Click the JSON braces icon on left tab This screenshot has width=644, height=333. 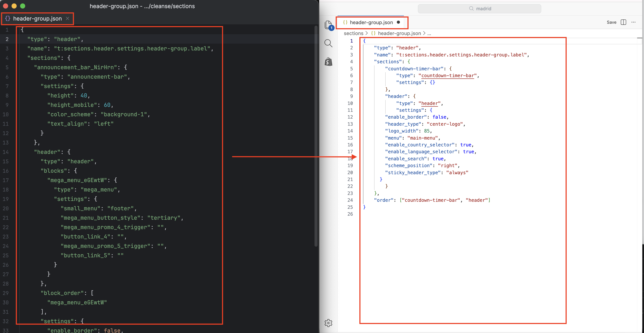(x=8, y=19)
